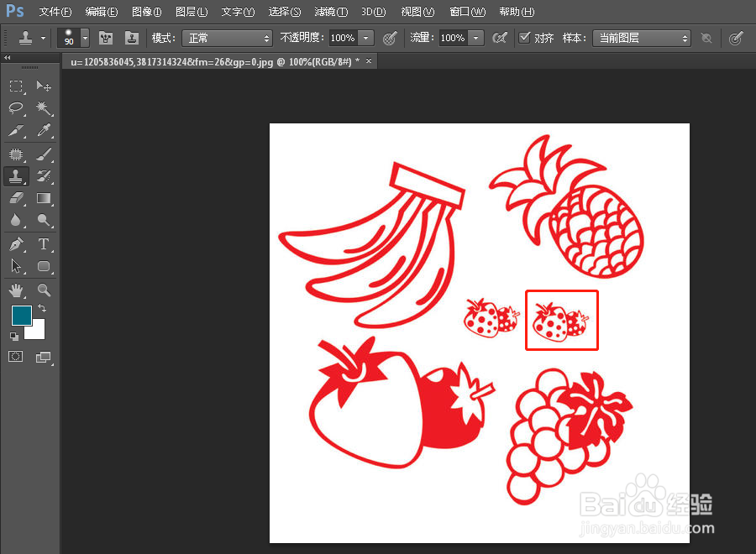Select the Lasso tool
The image size is (756, 554).
point(16,108)
